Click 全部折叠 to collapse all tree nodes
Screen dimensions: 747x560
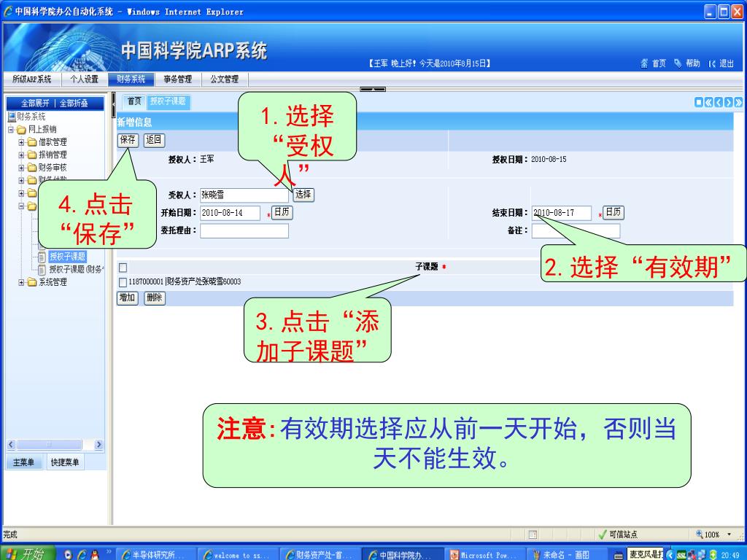74,104
